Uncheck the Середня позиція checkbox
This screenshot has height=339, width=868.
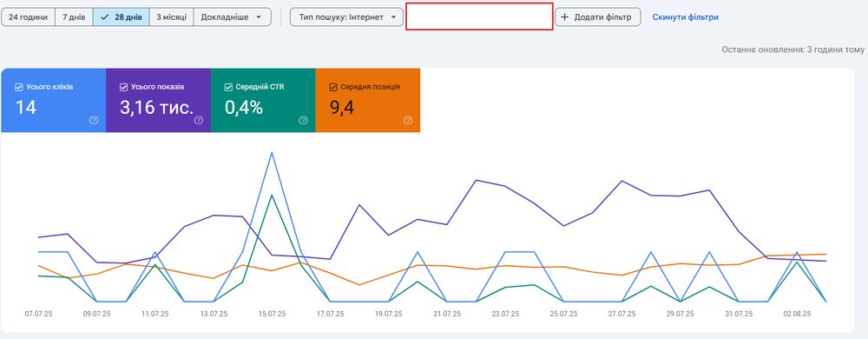point(332,87)
